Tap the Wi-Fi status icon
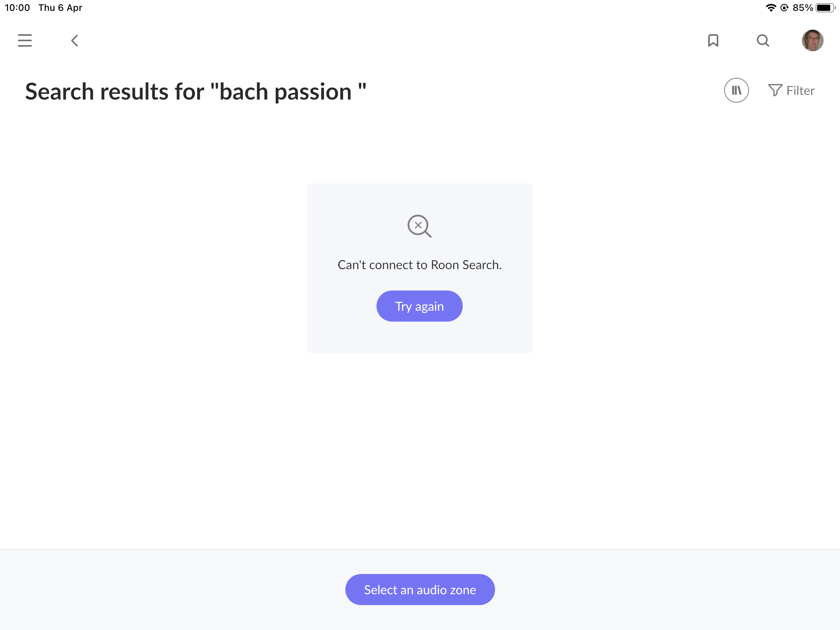This screenshot has height=630, width=840. point(770,8)
